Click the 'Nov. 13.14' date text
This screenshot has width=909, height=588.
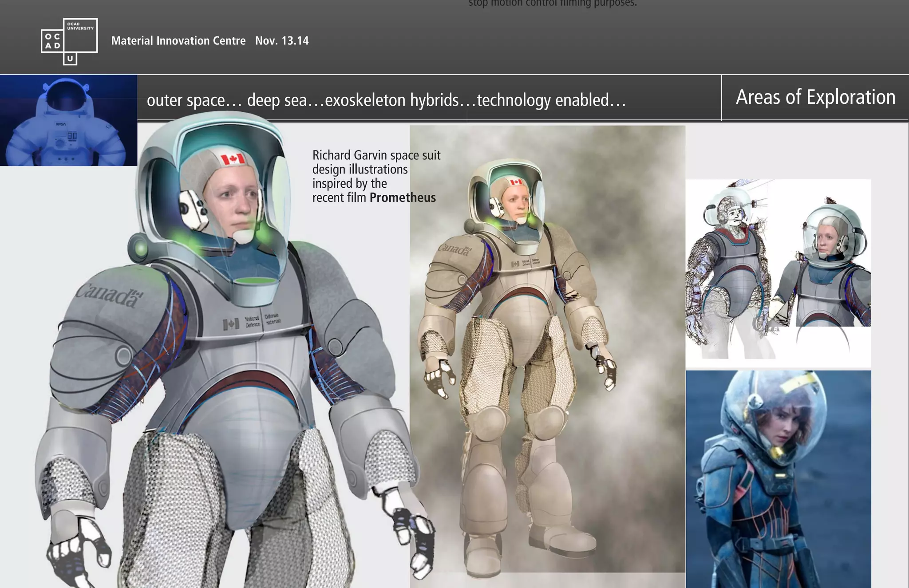[282, 41]
